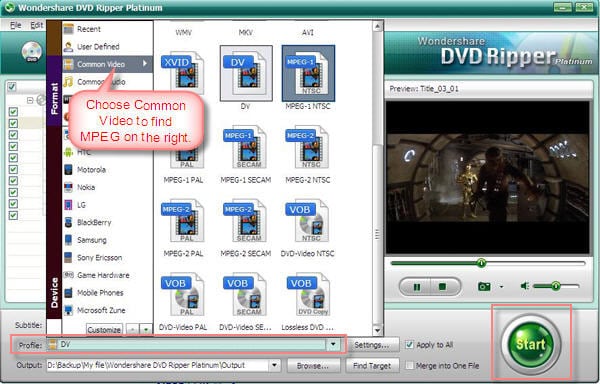Collapse the DVD title tree node
This screenshot has width=600, height=384.
click(x=30, y=101)
